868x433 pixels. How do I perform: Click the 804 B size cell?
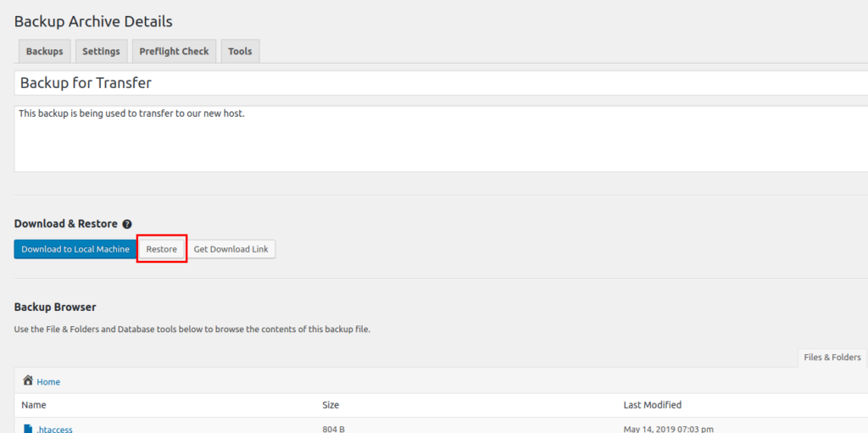coord(333,429)
